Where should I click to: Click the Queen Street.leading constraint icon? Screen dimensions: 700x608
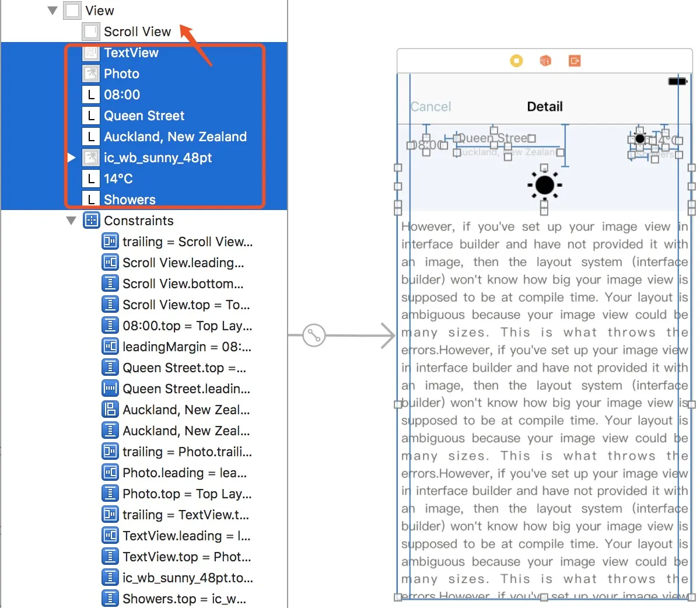[110, 389]
